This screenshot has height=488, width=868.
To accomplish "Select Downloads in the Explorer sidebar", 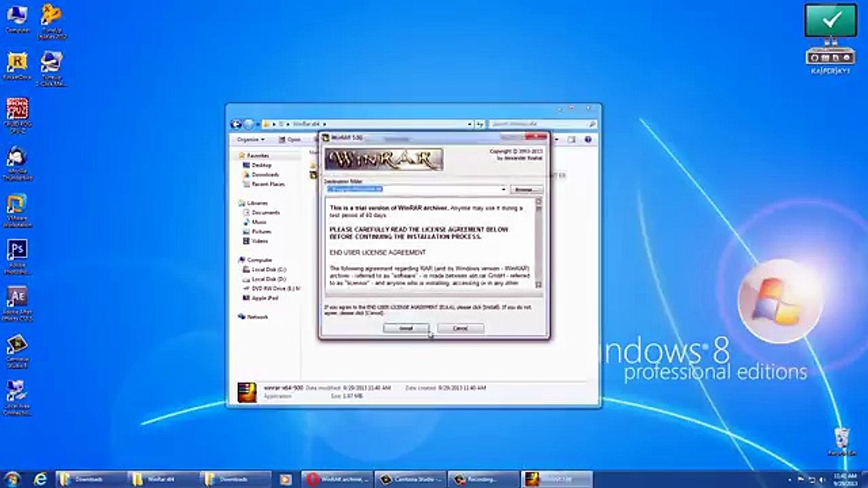I will 260,174.
